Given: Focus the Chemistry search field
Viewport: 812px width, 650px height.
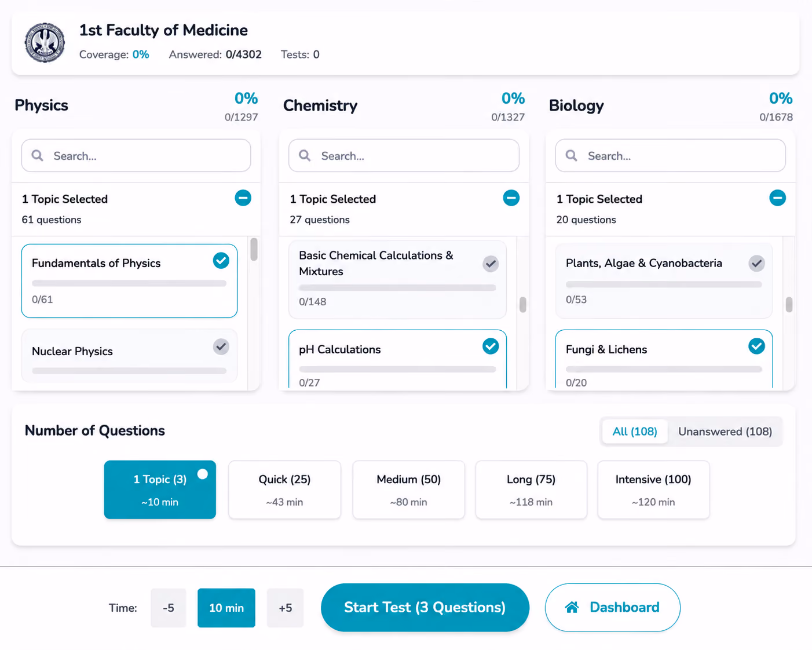Looking at the screenshot, I should [x=404, y=155].
